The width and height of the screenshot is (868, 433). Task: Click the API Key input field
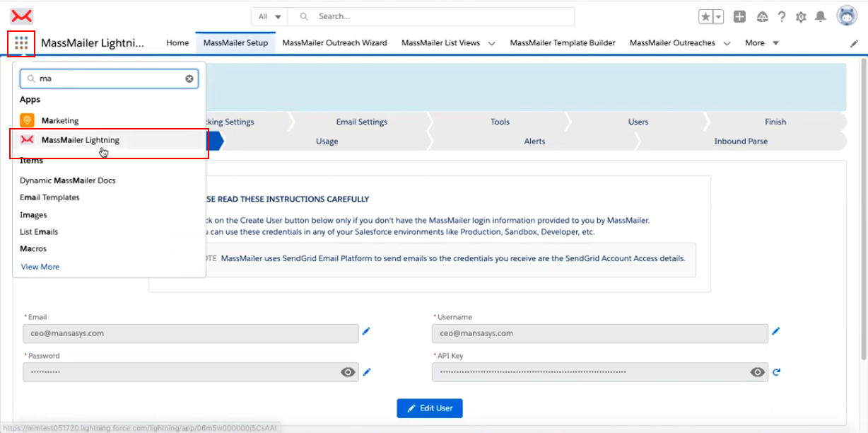click(x=600, y=372)
